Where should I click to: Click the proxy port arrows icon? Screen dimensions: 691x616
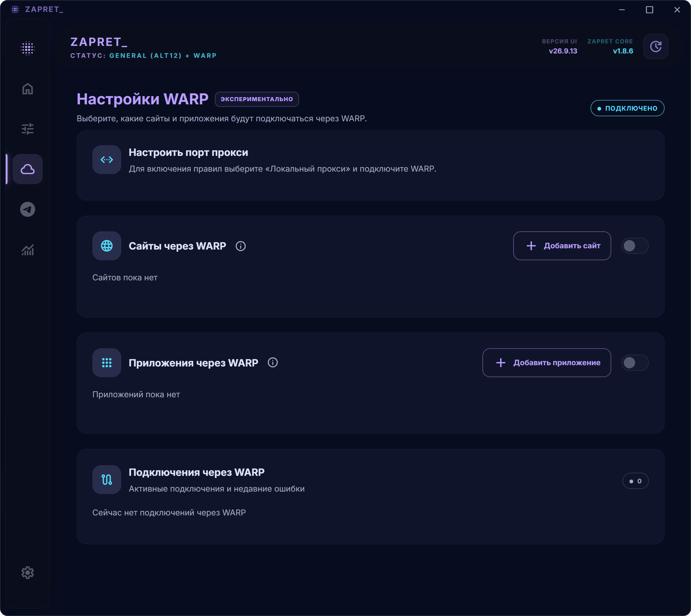[x=106, y=159]
